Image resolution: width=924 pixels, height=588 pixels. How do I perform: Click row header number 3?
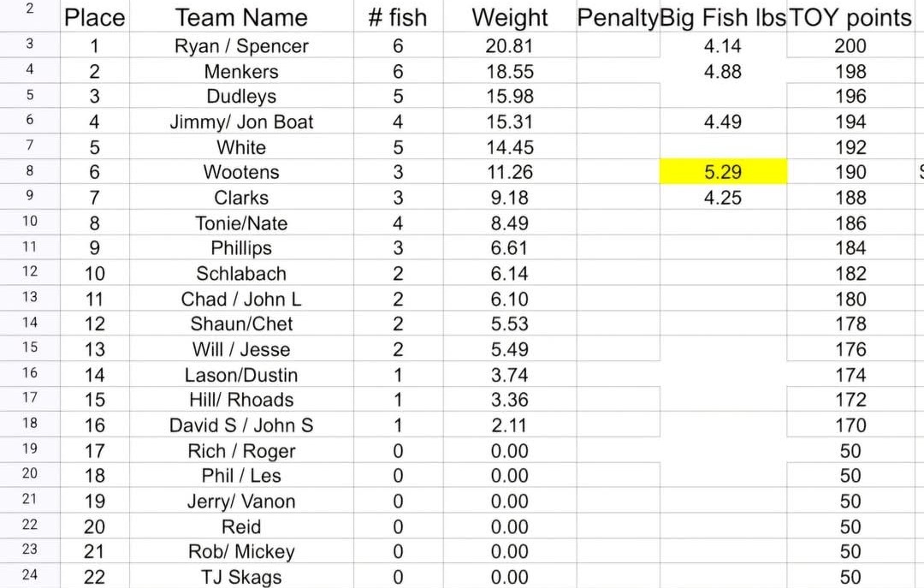(x=30, y=45)
